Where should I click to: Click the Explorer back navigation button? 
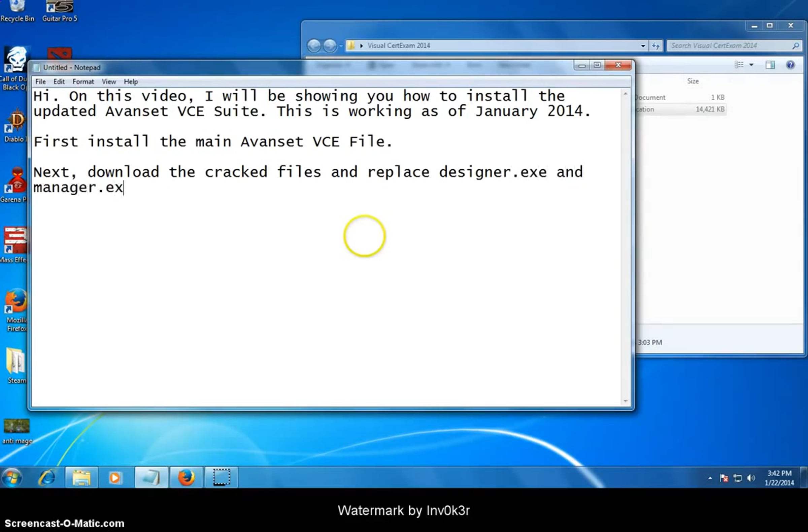click(x=314, y=46)
